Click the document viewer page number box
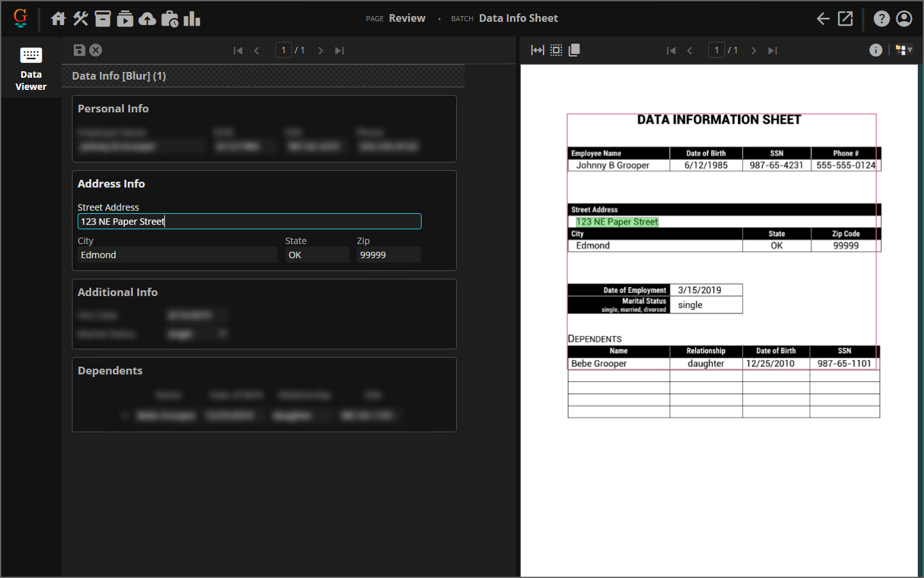 coord(717,50)
